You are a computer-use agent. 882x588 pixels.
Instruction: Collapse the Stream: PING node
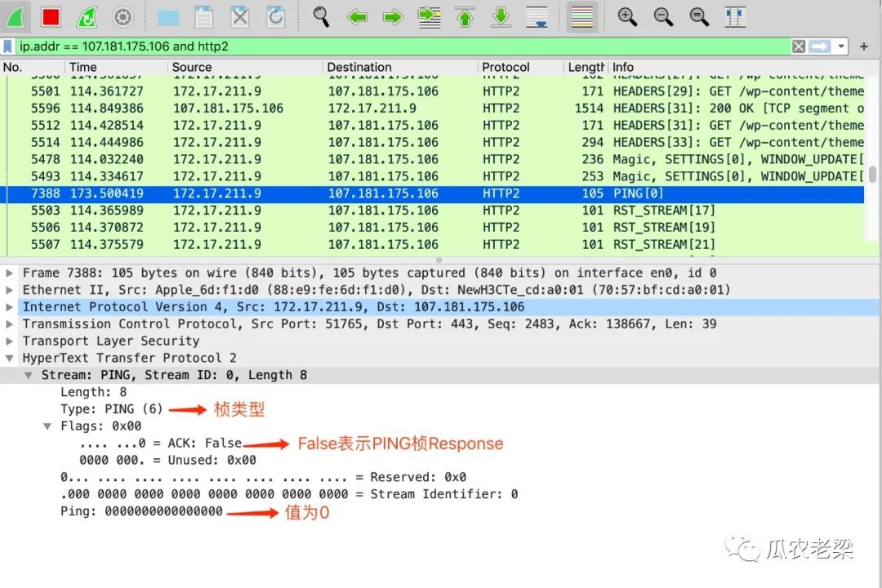[28, 376]
